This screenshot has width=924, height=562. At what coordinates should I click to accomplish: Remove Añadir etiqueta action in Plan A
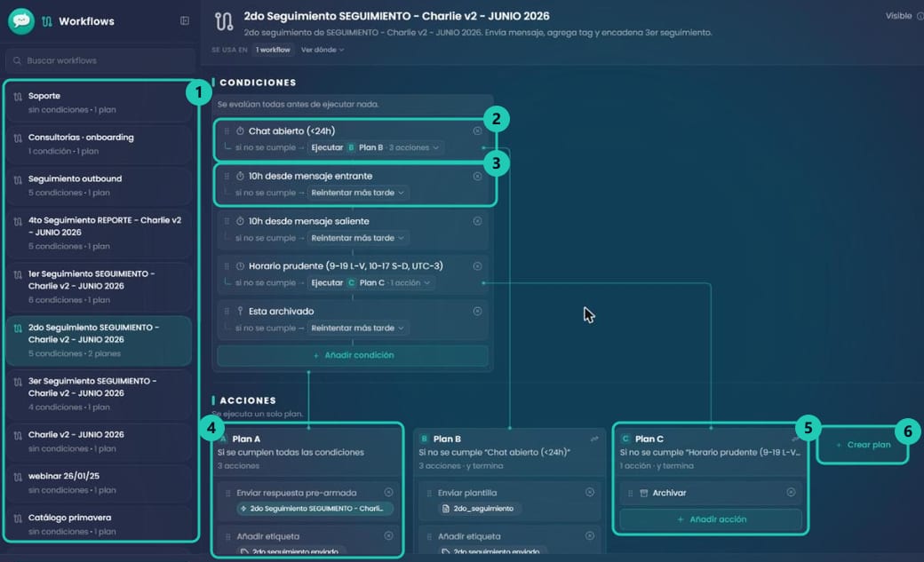point(388,536)
